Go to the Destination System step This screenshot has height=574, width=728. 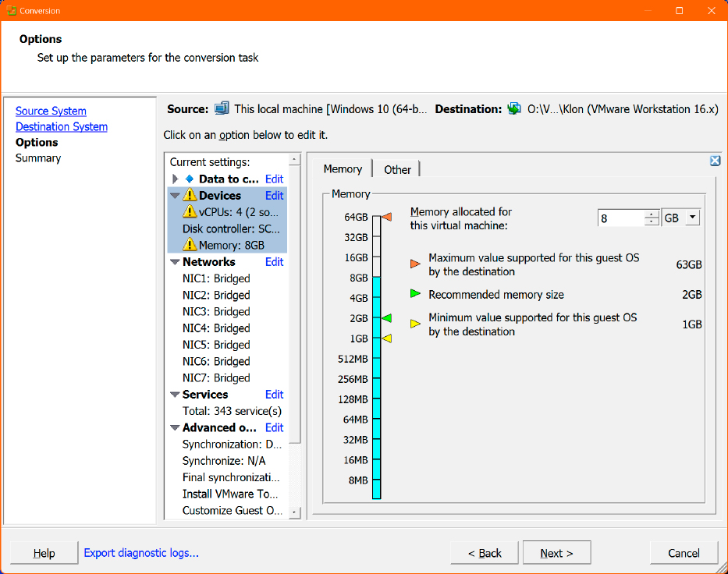[x=62, y=126]
